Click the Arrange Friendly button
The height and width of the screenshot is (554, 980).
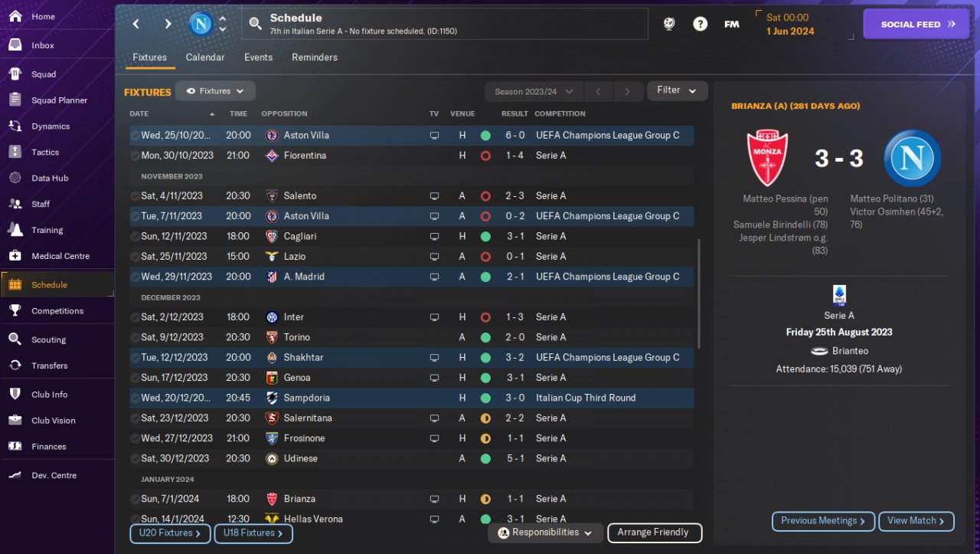[x=654, y=533]
